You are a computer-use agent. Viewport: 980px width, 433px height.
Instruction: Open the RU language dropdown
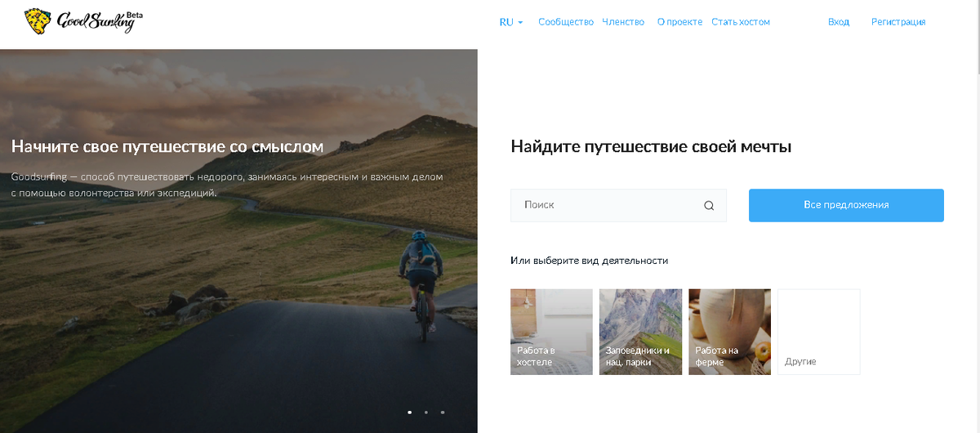click(x=511, y=22)
